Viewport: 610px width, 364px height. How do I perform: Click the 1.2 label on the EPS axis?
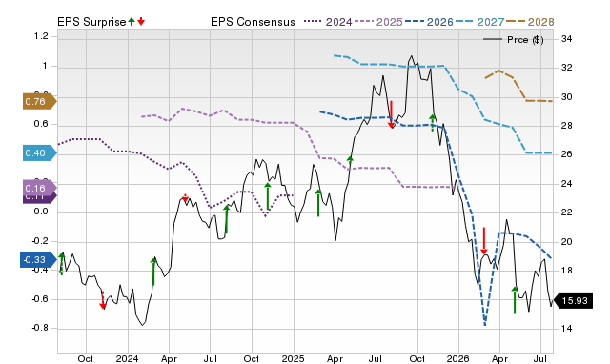tap(41, 36)
